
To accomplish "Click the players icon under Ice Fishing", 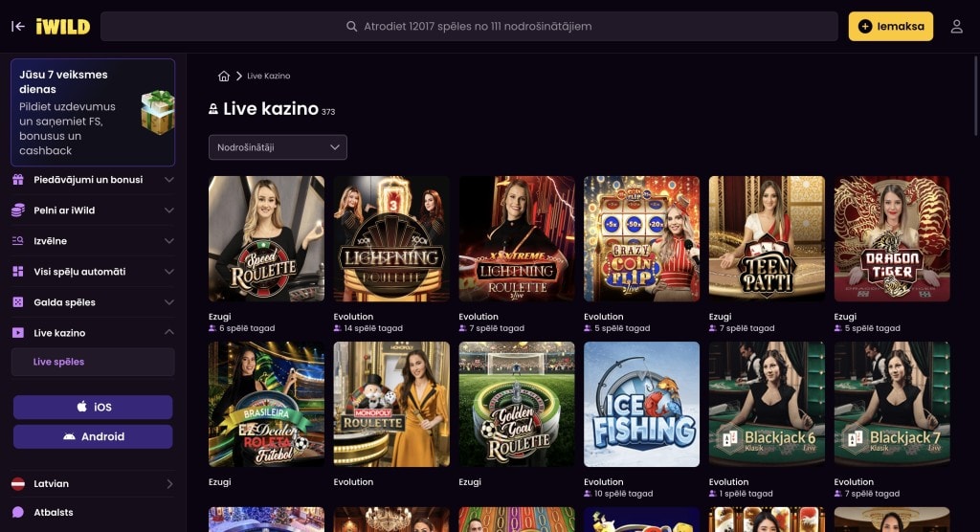I will pyautogui.click(x=588, y=494).
